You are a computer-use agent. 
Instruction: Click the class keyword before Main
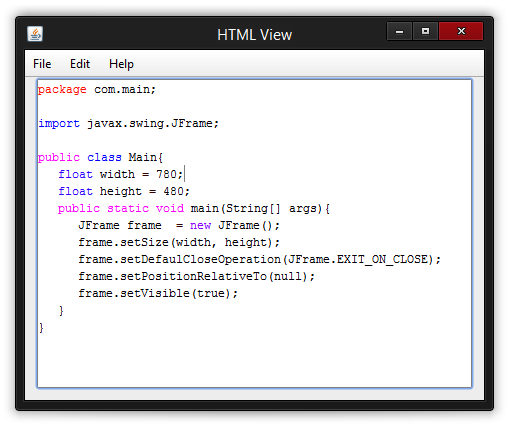(x=104, y=157)
